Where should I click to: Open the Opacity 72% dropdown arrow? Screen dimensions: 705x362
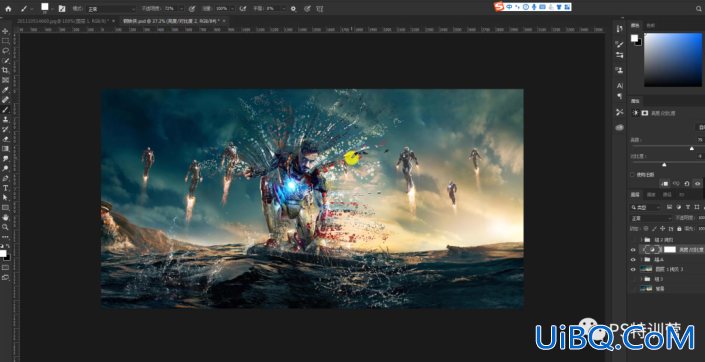181,9
